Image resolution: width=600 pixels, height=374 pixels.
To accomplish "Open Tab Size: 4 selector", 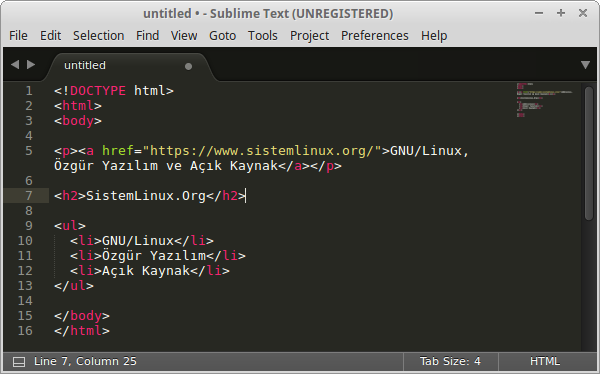I will tap(450, 361).
